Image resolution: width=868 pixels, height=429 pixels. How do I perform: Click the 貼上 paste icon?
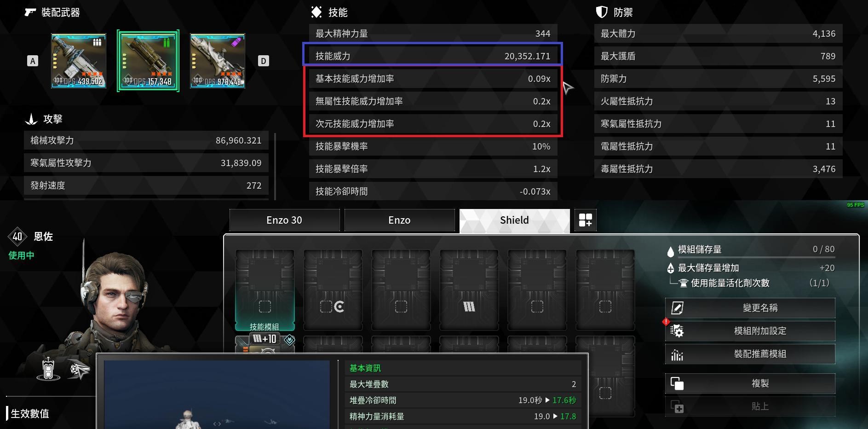[x=677, y=406]
